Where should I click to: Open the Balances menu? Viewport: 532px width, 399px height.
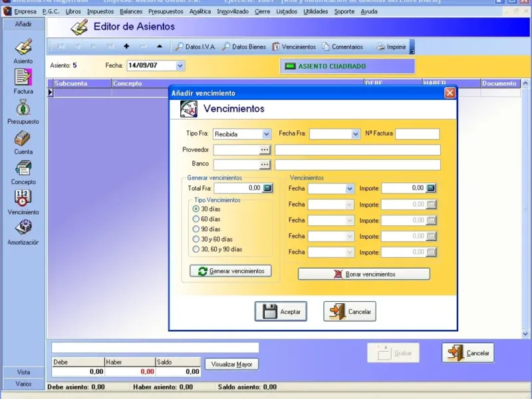pos(131,11)
